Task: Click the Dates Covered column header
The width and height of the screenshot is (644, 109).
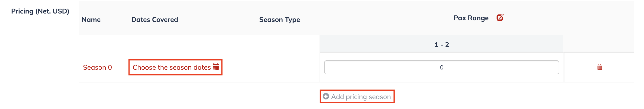Action: tap(155, 20)
